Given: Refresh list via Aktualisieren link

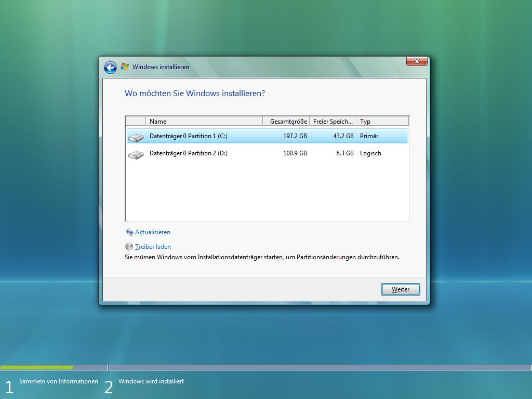Looking at the screenshot, I should (153, 232).
